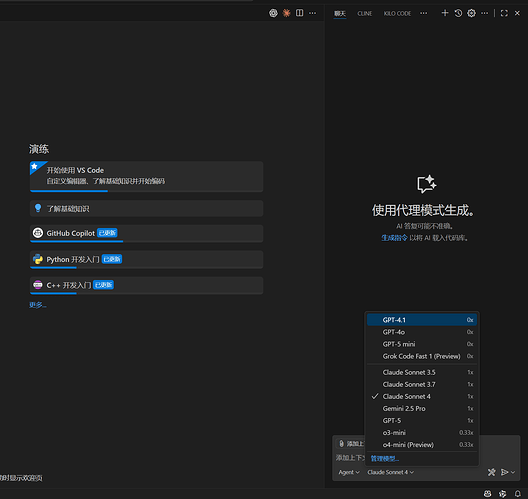The image size is (528, 499).
Task: Switch to the KILO CODE tab
Action: [x=397, y=13]
